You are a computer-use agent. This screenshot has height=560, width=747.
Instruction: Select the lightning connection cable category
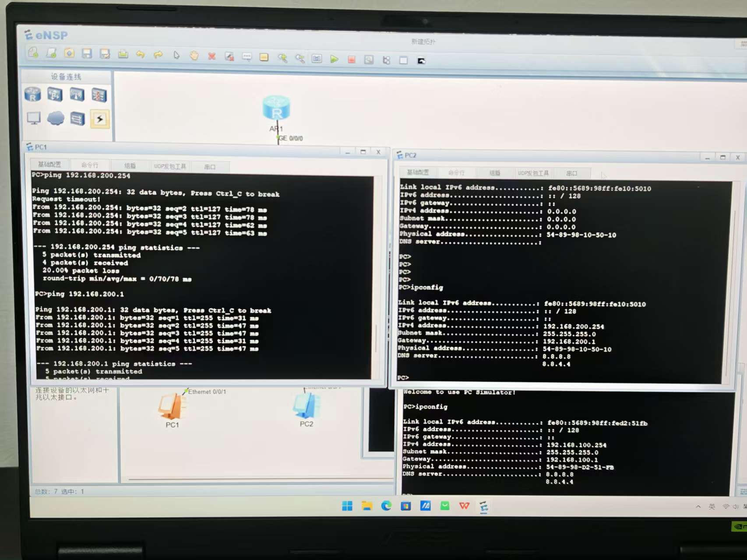point(100,119)
